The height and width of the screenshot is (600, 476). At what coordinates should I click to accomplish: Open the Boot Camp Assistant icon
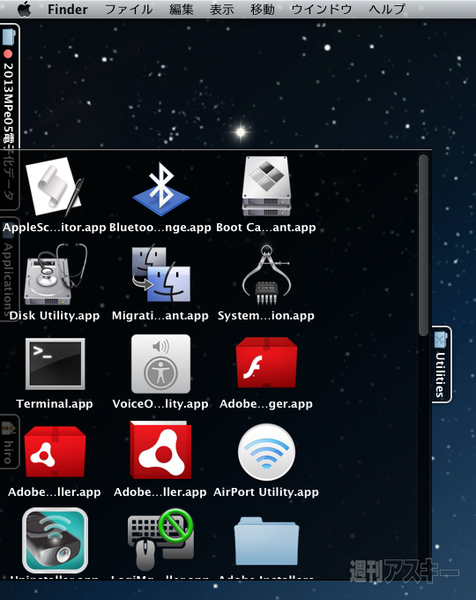pyautogui.click(x=267, y=186)
